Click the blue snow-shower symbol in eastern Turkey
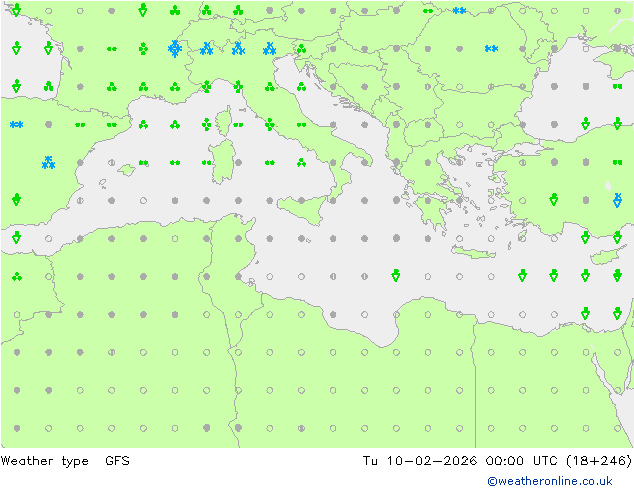Image resolution: width=634 pixels, height=490 pixels. pos(617,200)
